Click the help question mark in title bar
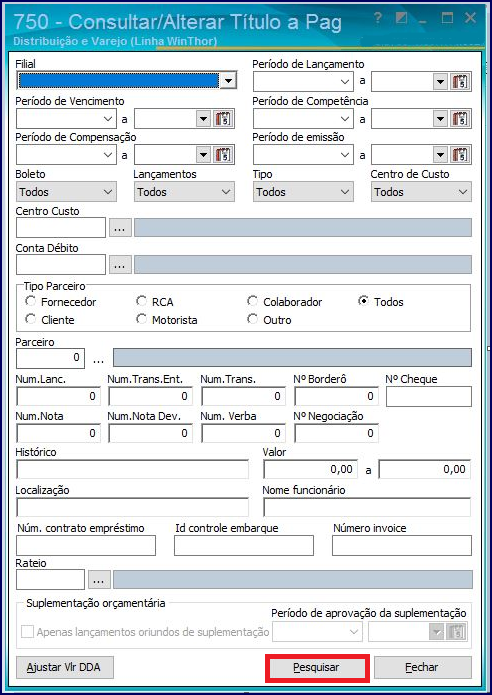492x695 pixels. (378, 18)
